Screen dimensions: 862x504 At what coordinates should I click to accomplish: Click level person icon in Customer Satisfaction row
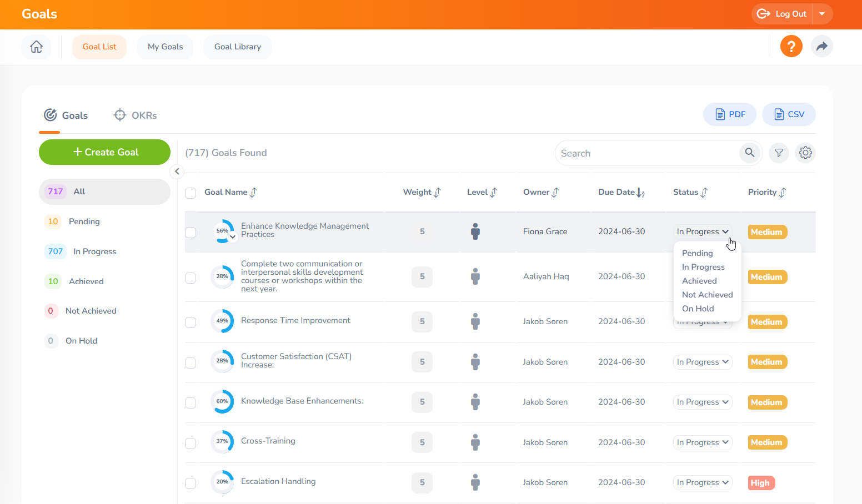pyautogui.click(x=475, y=362)
